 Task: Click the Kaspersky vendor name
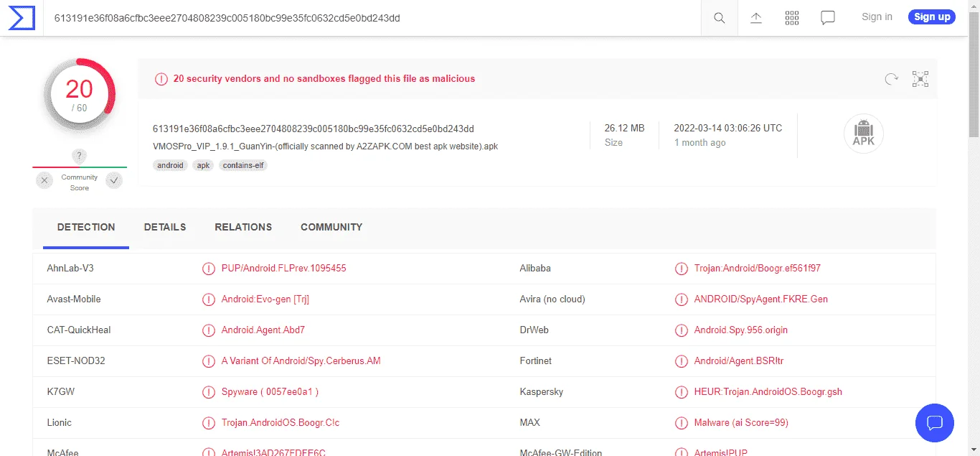point(542,391)
